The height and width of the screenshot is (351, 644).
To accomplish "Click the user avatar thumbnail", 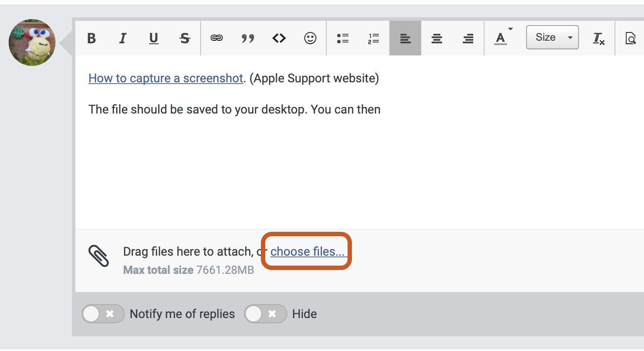I will tap(32, 42).
